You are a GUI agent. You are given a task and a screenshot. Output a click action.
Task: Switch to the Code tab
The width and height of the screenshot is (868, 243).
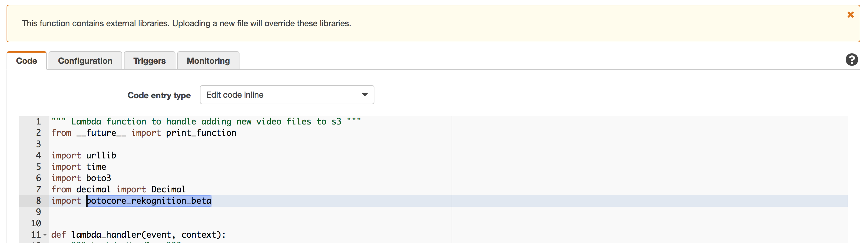[27, 61]
